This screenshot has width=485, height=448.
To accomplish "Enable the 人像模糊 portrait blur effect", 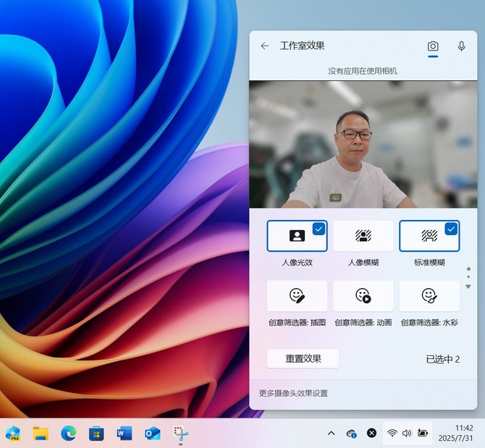I will click(363, 236).
